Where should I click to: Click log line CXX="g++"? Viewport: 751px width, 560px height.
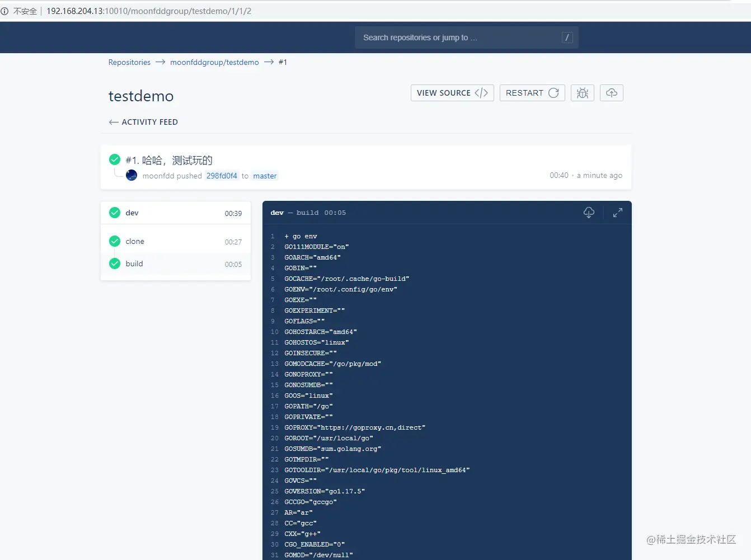pyautogui.click(x=302, y=534)
